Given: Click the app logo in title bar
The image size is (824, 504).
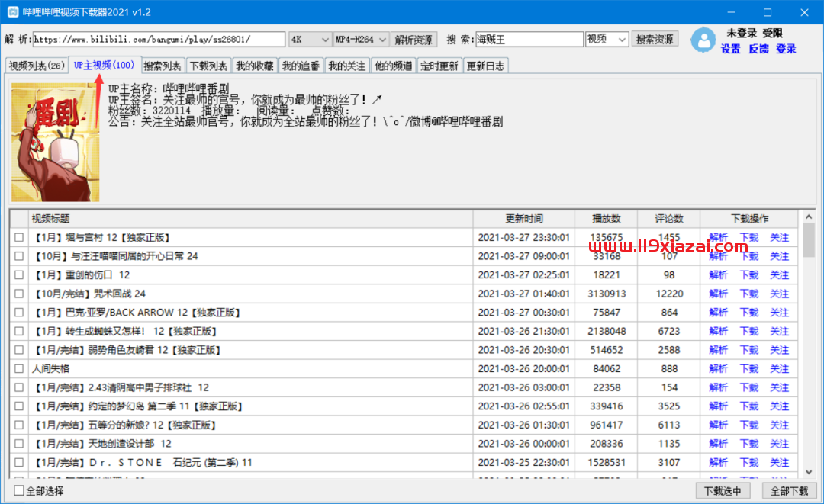Looking at the screenshot, I should (x=12, y=11).
